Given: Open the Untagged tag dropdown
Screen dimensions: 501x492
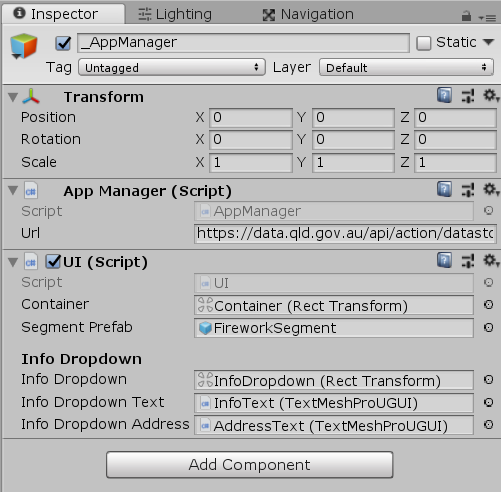Looking at the screenshot, I should click(172, 68).
